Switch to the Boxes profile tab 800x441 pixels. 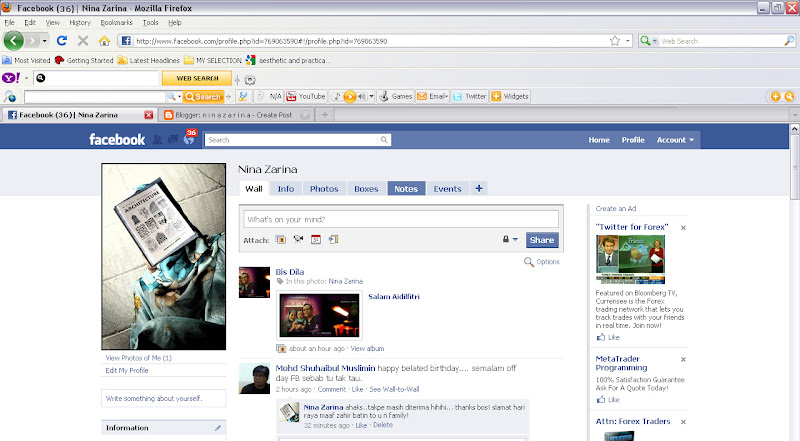[366, 189]
